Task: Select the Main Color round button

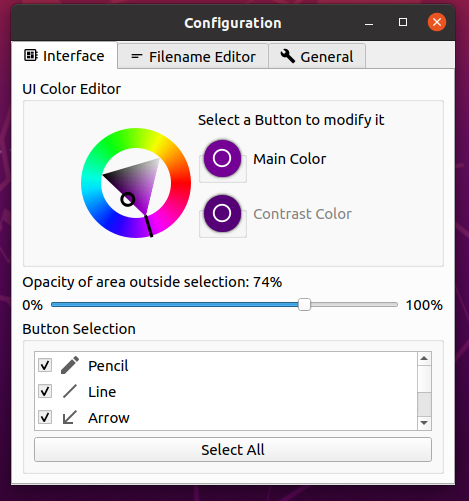Action: (x=222, y=158)
